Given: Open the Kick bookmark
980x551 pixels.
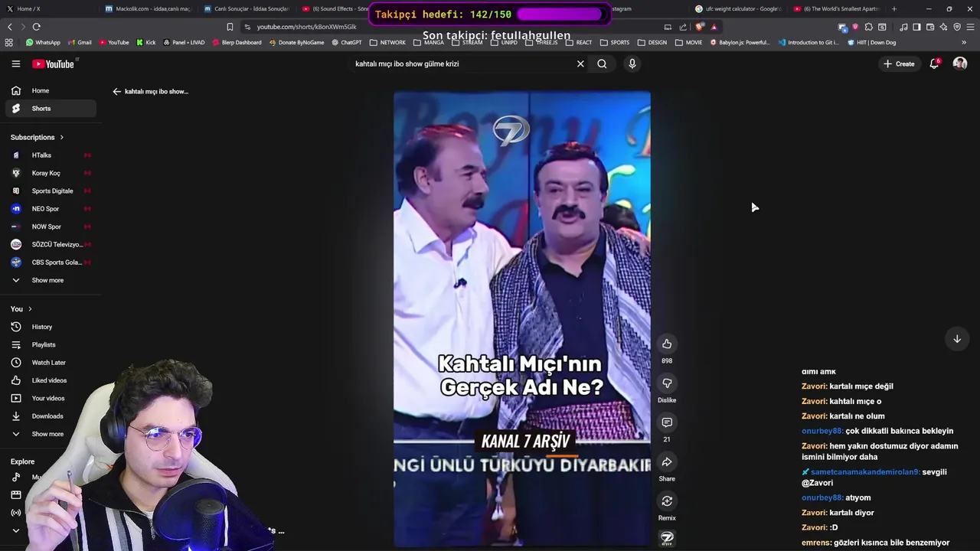Looking at the screenshot, I should [x=145, y=43].
